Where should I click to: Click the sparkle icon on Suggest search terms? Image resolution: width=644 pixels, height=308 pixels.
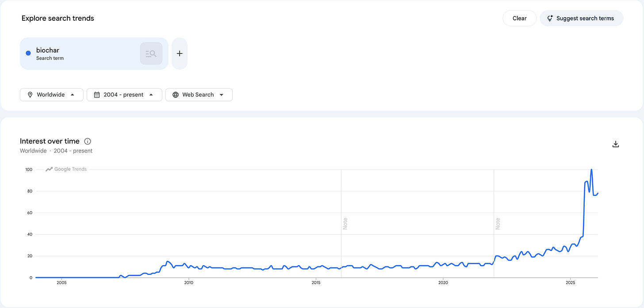550,18
